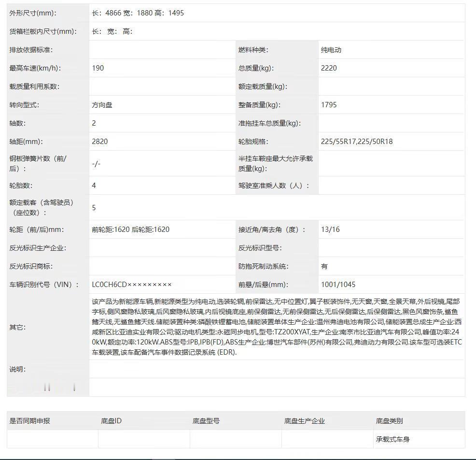This screenshot has height=460, width=476.
Task: Click the chassis type value 承载式车身
Action: pyautogui.click(x=392, y=439)
